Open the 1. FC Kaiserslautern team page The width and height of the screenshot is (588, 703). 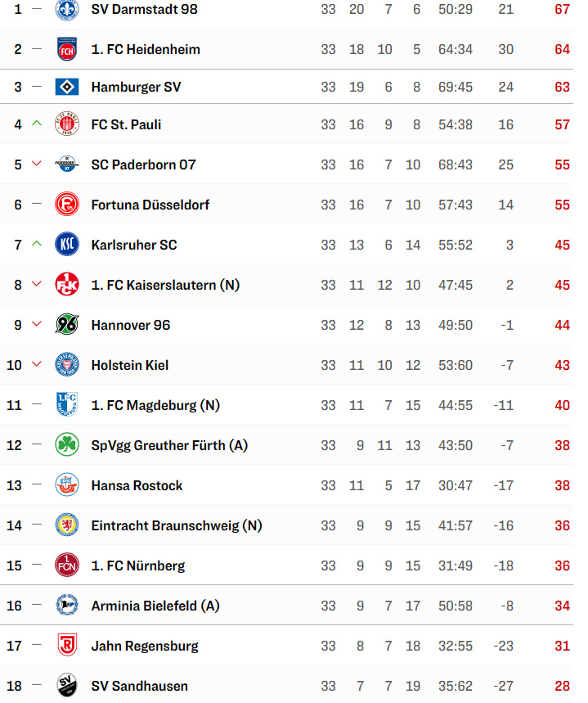point(165,285)
